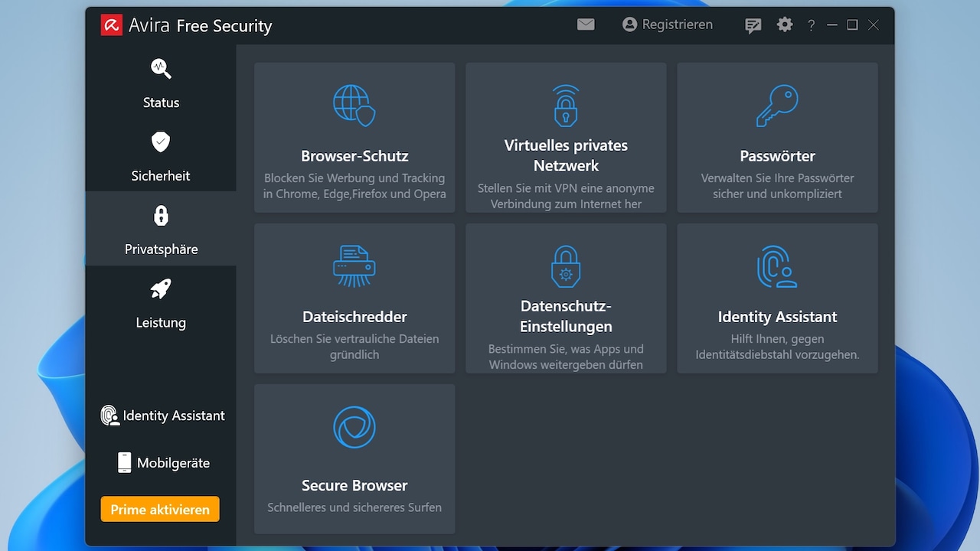This screenshot has height=551, width=980.
Task: Click the Browser-Schutz globe shield icon
Action: [354, 105]
